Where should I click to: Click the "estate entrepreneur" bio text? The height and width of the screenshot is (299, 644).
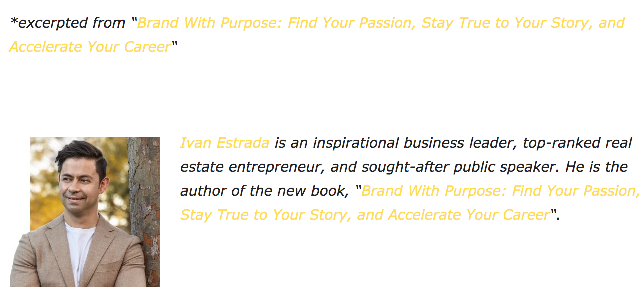coord(247,167)
